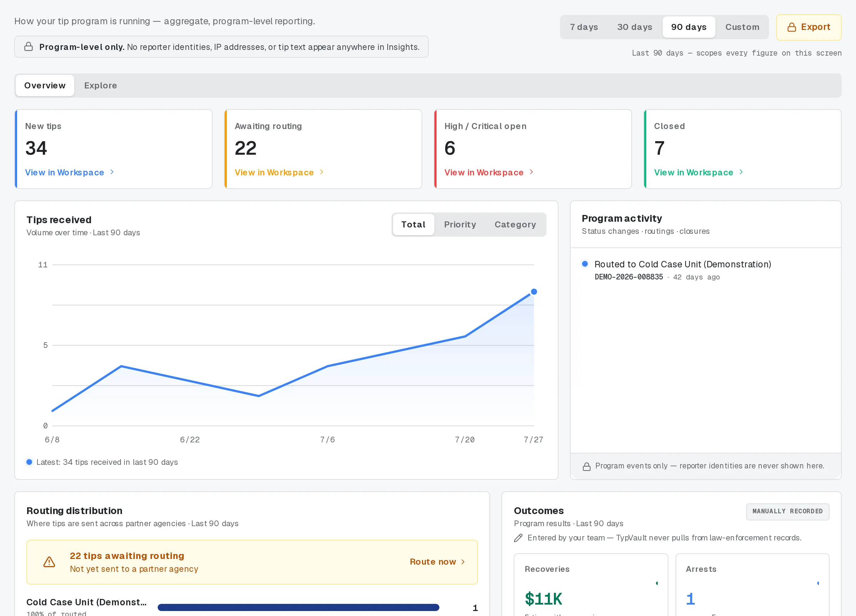This screenshot has height=616, width=856.
Task: Click the Outcomes heading
Action: [x=539, y=511]
